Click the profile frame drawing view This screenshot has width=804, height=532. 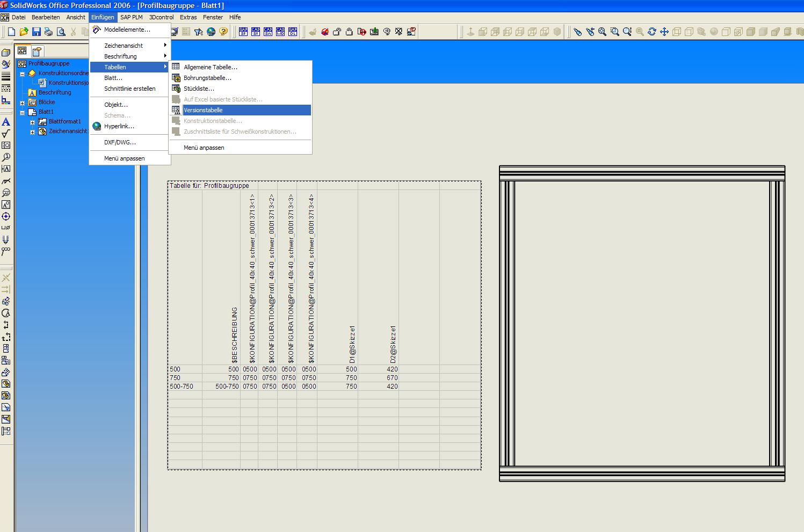[642, 323]
